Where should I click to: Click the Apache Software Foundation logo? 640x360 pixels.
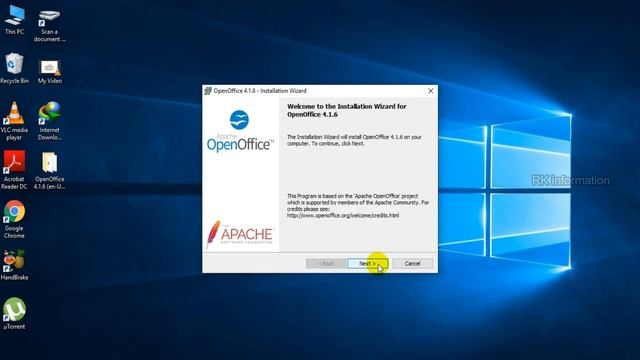[x=240, y=234]
